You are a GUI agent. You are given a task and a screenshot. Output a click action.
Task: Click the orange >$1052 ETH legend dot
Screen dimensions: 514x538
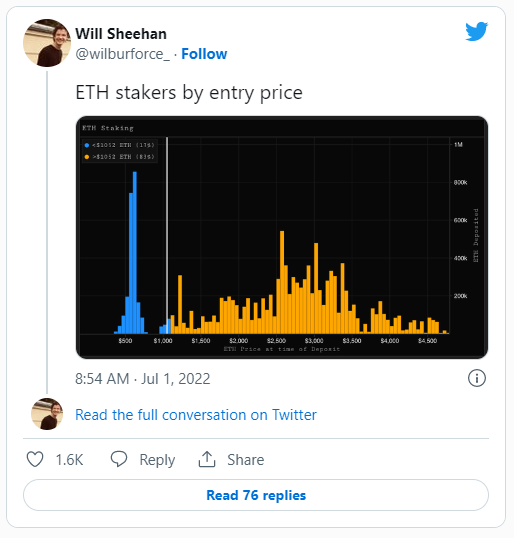click(87, 157)
